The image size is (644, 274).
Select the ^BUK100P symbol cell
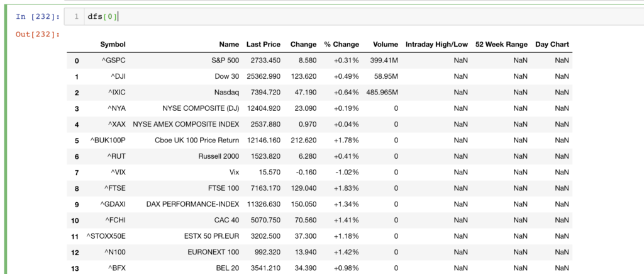pyautogui.click(x=108, y=140)
